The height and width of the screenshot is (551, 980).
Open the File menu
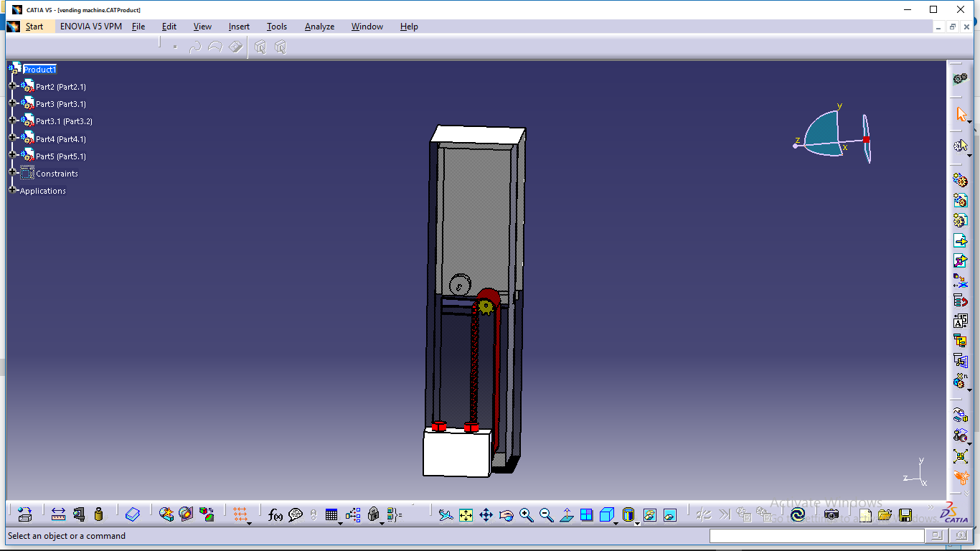click(x=138, y=27)
